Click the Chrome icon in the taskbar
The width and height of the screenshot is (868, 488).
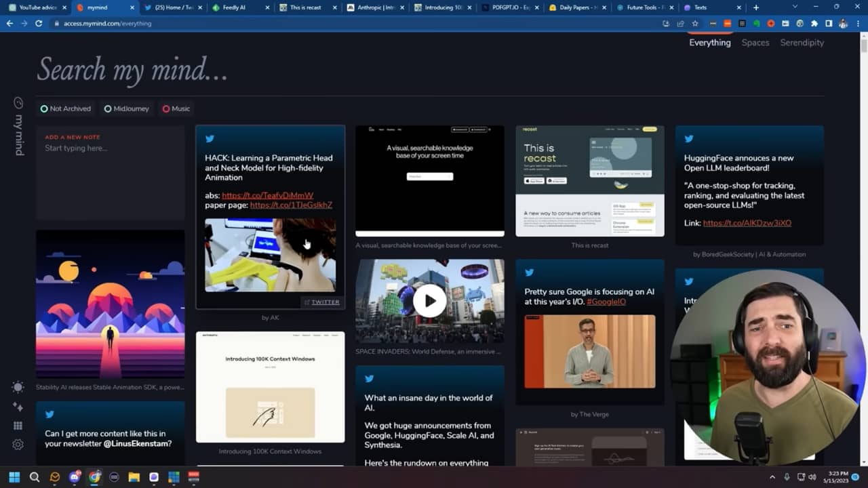pos(94,477)
